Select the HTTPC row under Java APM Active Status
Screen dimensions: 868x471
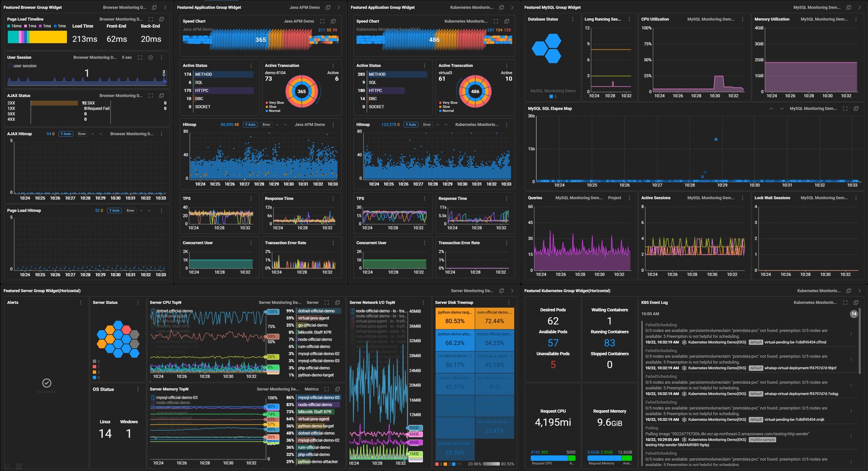pos(219,90)
